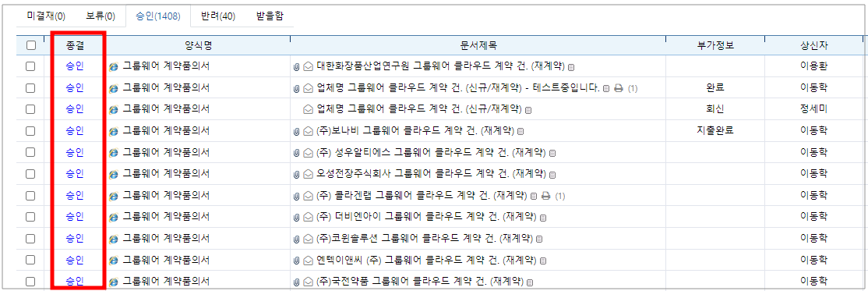The height and width of the screenshot is (291, 868).
Task: Select the checkbox on 정세미's row
Action: click(30, 109)
